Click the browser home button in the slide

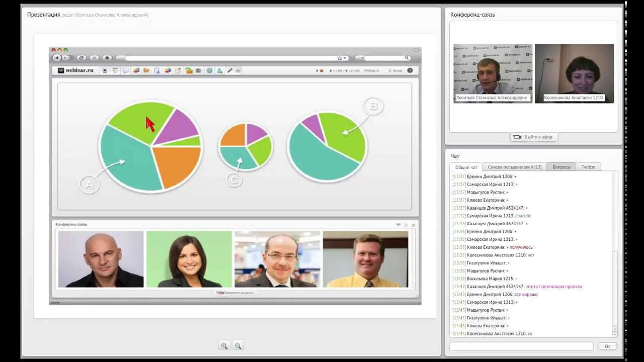tap(107, 58)
